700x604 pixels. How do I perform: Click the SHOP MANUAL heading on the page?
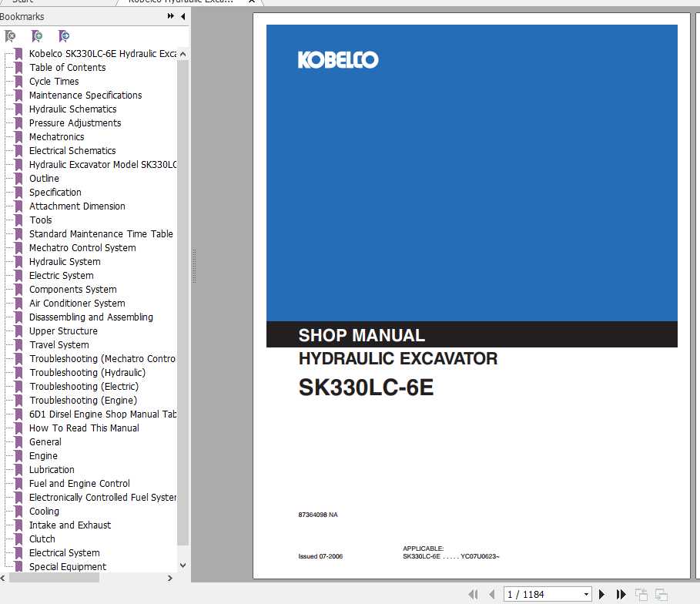click(x=362, y=335)
